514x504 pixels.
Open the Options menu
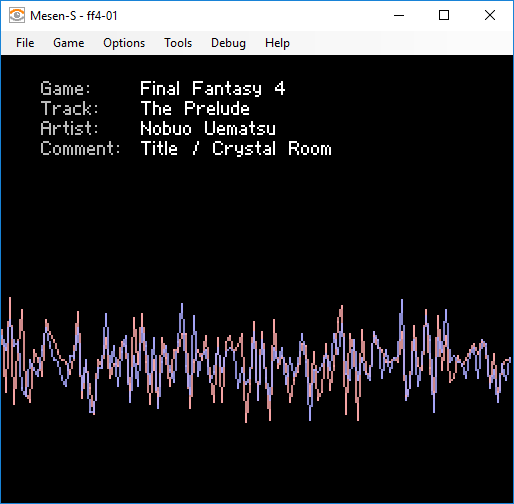[124, 43]
